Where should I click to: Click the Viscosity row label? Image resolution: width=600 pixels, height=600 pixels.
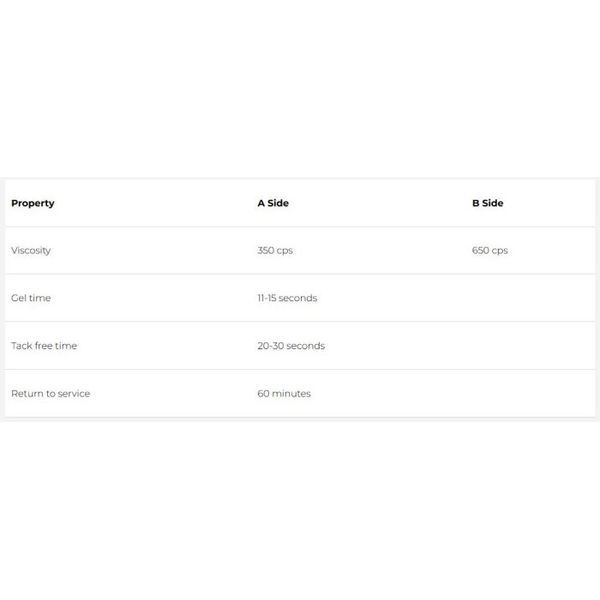click(31, 250)
